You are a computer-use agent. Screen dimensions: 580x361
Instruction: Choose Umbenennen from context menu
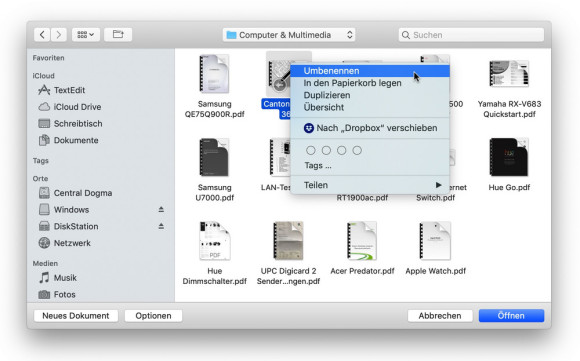(370, 71)
